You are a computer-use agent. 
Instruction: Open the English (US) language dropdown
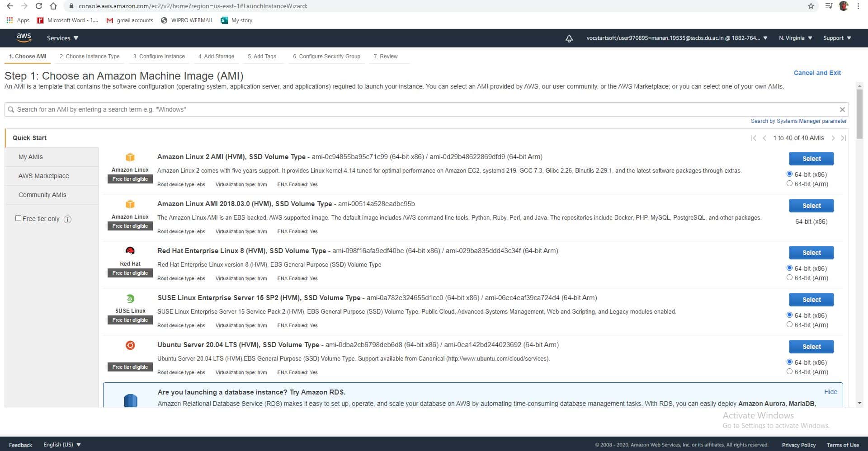(x=62, y=445)
